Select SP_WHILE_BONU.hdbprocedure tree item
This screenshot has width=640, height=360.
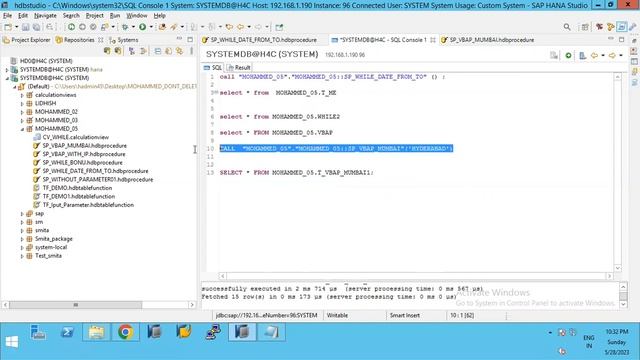click(x=82, y=163)
